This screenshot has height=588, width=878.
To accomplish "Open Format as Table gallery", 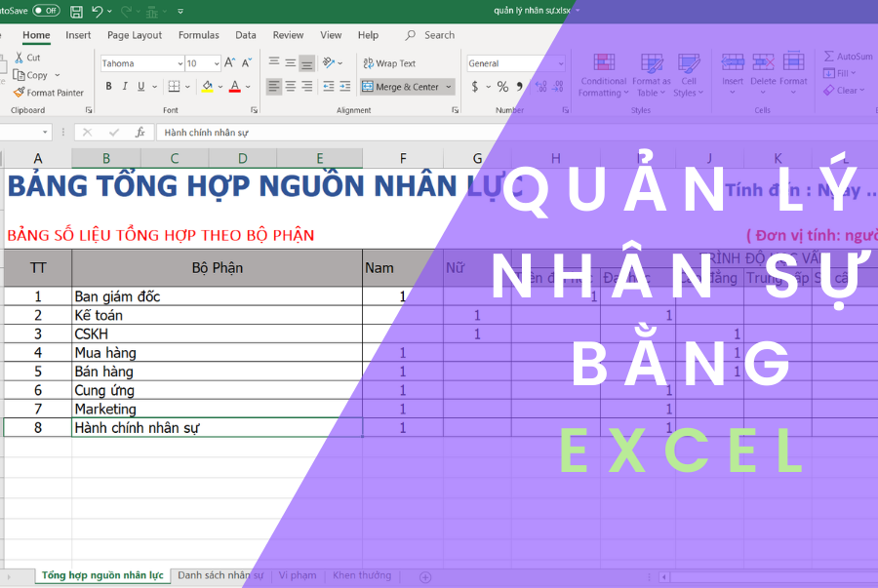I will 652,75.
